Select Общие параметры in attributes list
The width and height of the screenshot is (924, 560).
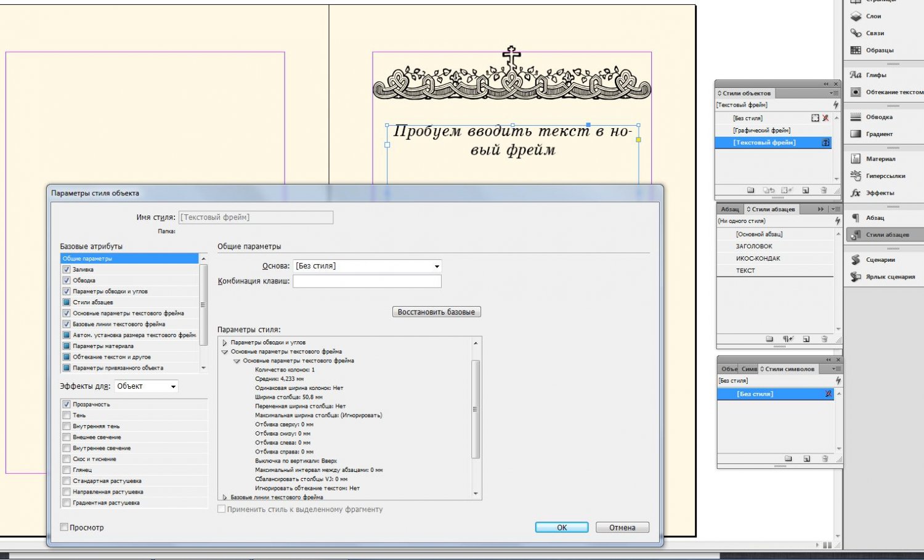[x=129, y=259]
